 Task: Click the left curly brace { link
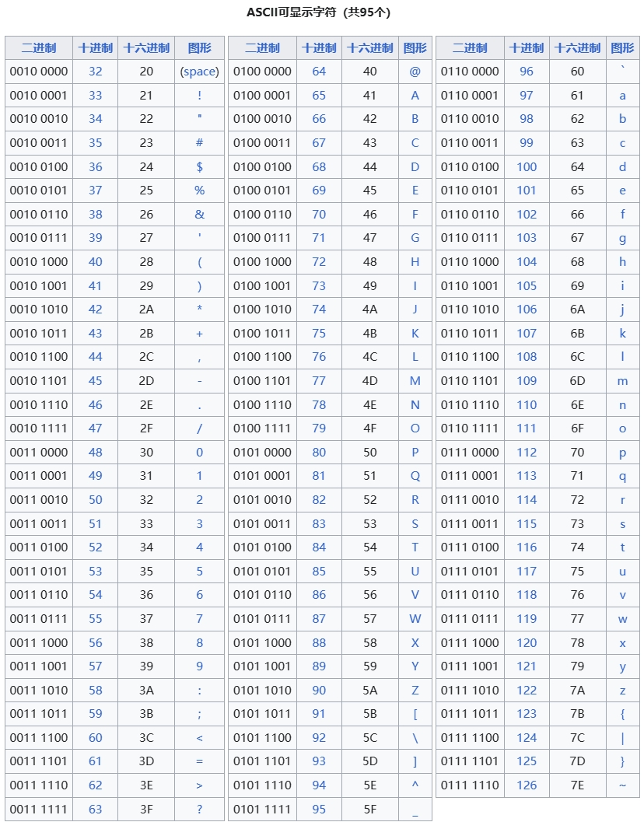point(622,714)
